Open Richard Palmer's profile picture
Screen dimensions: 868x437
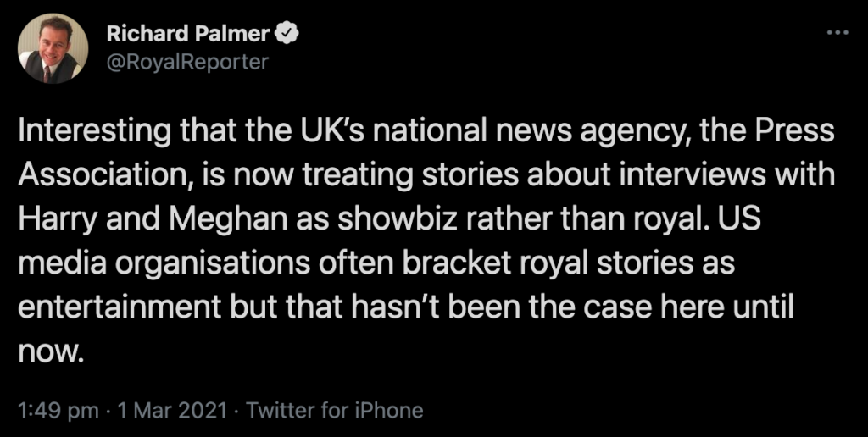tap(53, 48)
